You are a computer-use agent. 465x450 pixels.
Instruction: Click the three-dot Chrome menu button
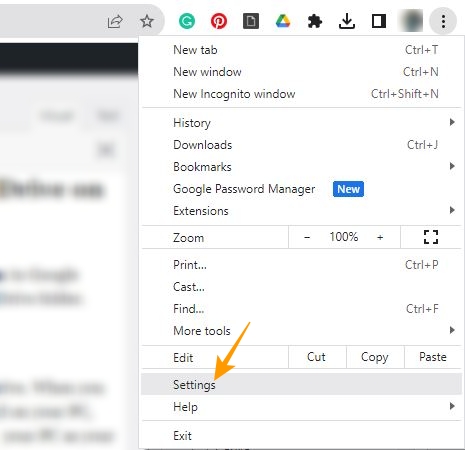coord(443,22)
